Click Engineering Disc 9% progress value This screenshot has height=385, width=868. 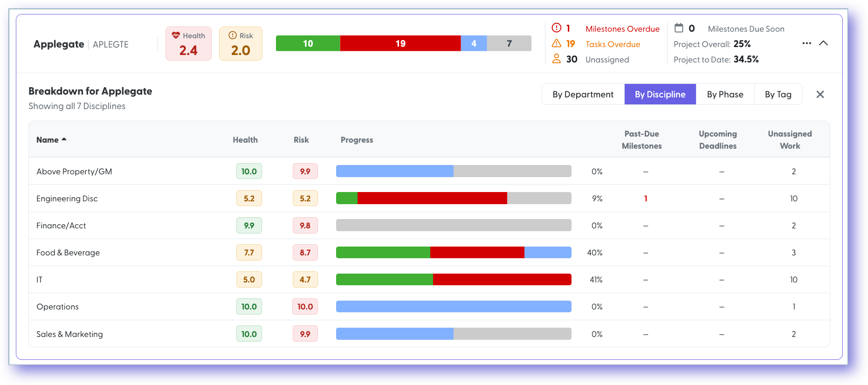click(x=597, y=199)
